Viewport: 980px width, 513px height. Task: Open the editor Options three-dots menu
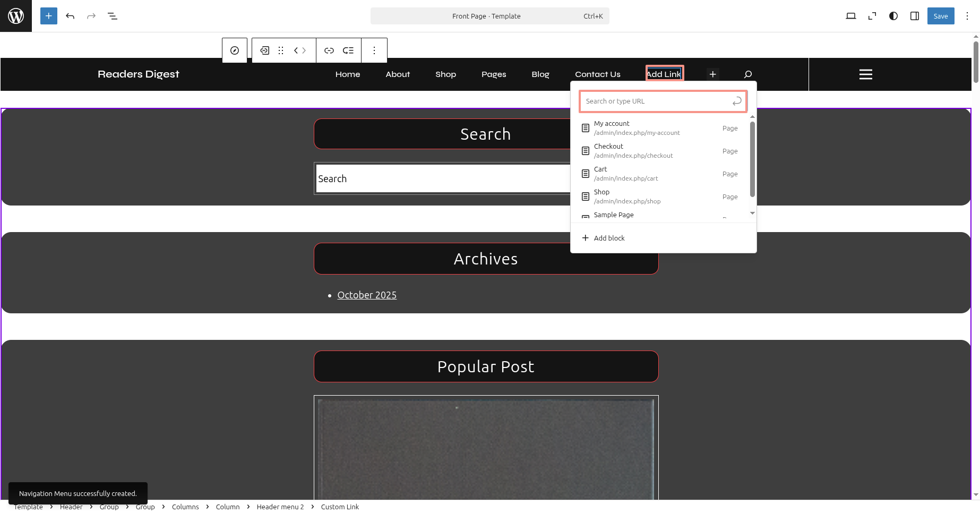[967, 16]
